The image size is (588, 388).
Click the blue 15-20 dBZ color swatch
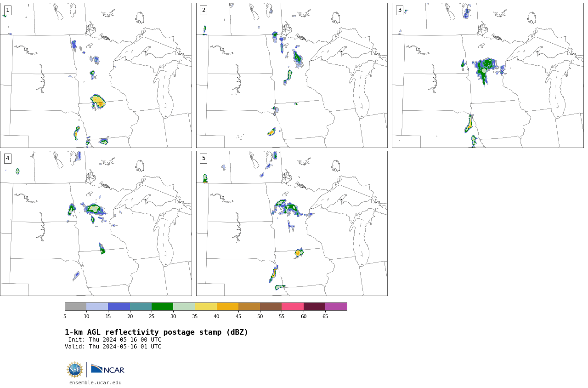[119, 307]
